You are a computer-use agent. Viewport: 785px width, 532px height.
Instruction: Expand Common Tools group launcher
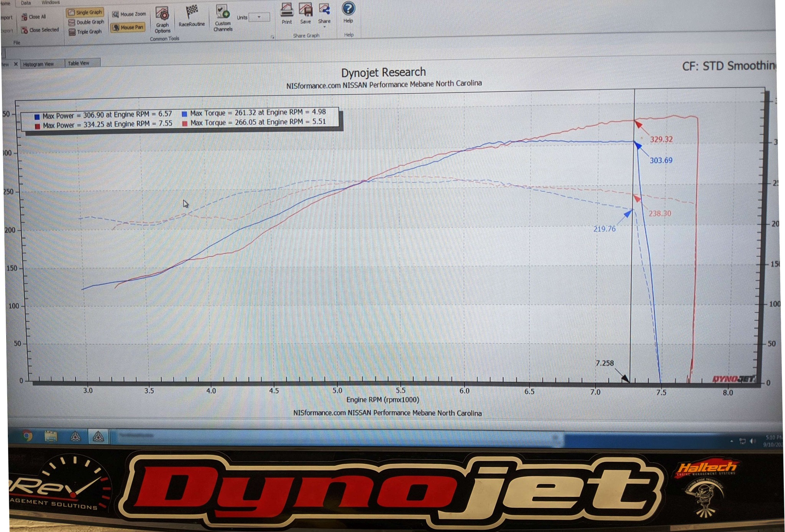click(273, 37)
